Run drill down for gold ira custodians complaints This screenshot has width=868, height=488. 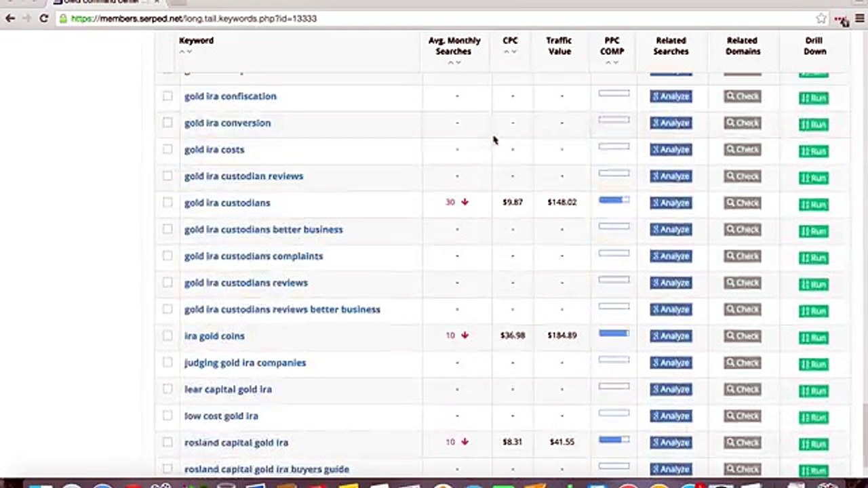(x=814, y=258)
